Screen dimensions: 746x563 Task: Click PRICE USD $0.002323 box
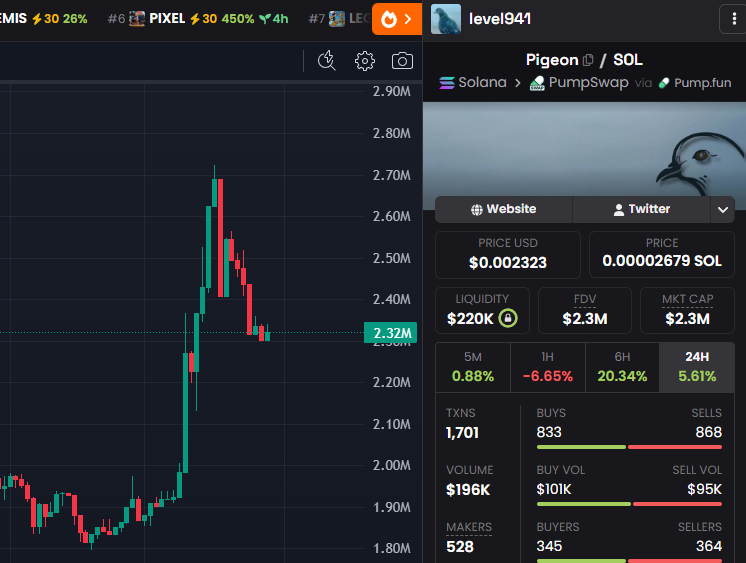[508, 255]
